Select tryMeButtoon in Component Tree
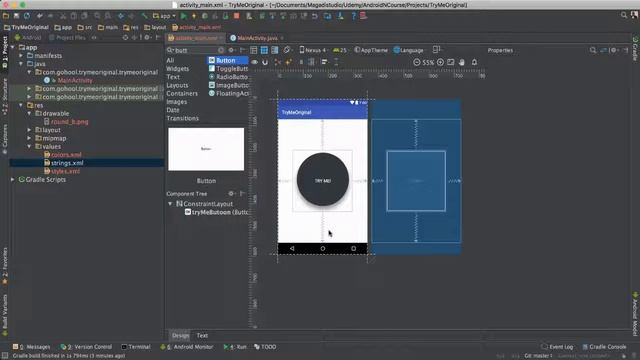This screenshot has height=360, width=640. click(x=216, y=212)
